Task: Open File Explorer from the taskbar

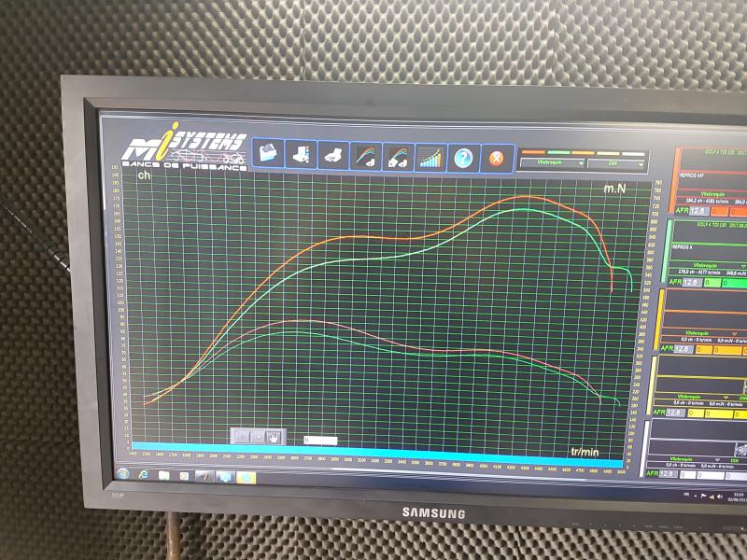Action: pyautogui.click(x=164, y=475)
